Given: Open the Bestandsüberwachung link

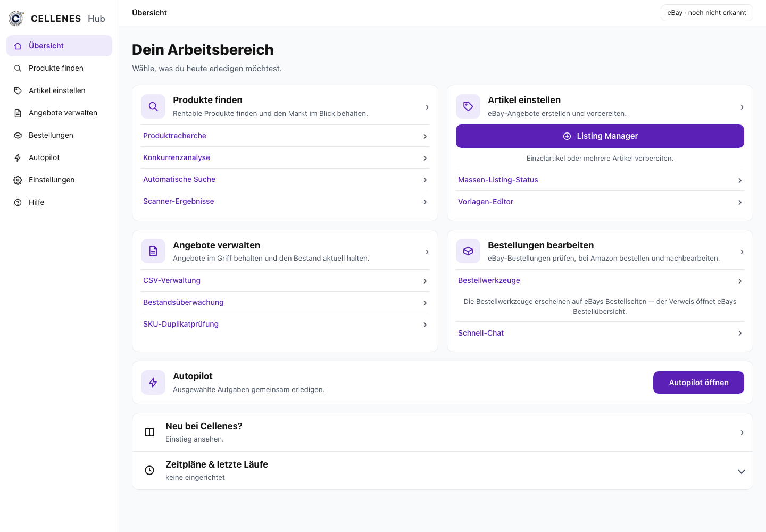Looking at the screenshot, I should click(285, 302).
